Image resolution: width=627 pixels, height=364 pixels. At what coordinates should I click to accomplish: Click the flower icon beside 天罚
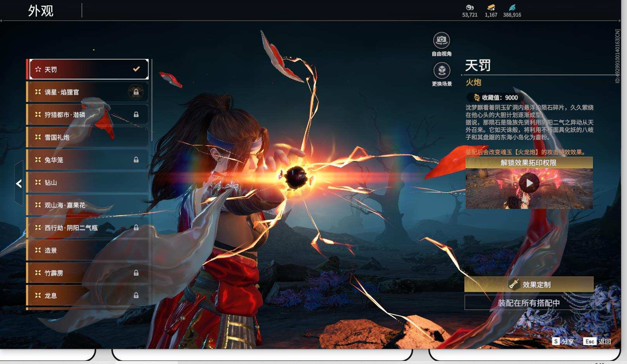(38, 69)
